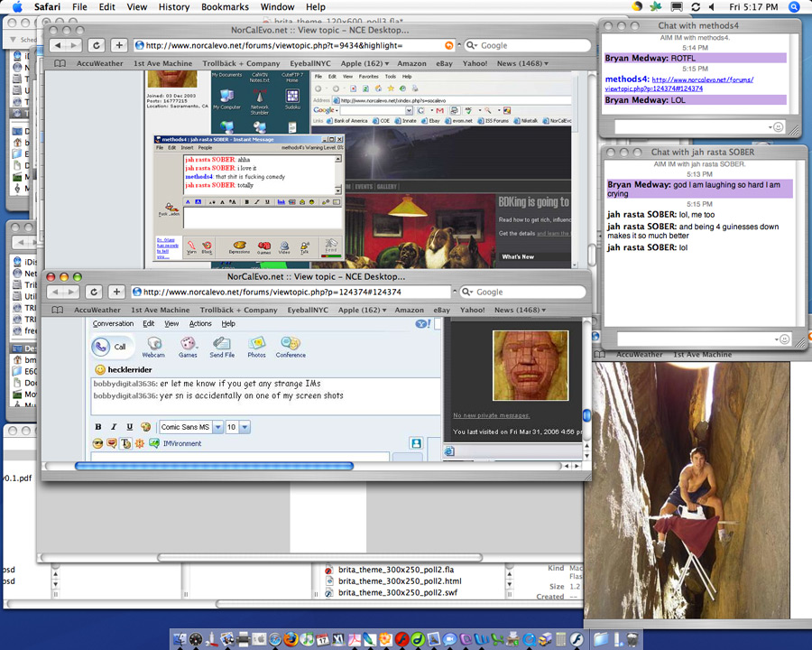The width and height of the screenshot is (812, 650).
Task: Open the emoticon picker in the jah rasta SOBER chat
Action: click(785, 339)
